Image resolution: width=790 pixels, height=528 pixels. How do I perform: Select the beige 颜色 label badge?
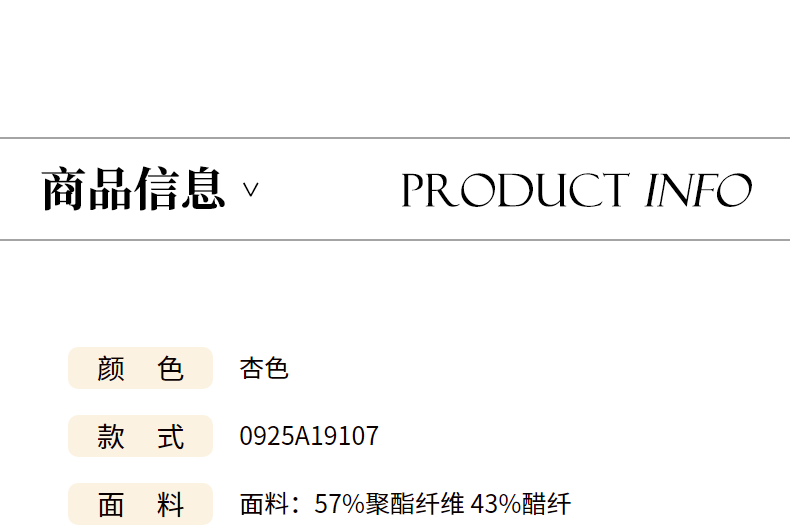coord(141,368)
